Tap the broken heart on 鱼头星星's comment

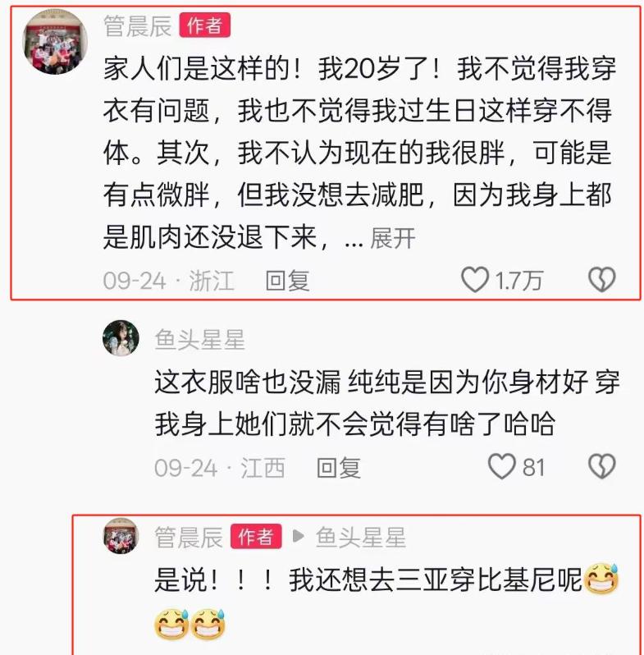coord(602,466)
